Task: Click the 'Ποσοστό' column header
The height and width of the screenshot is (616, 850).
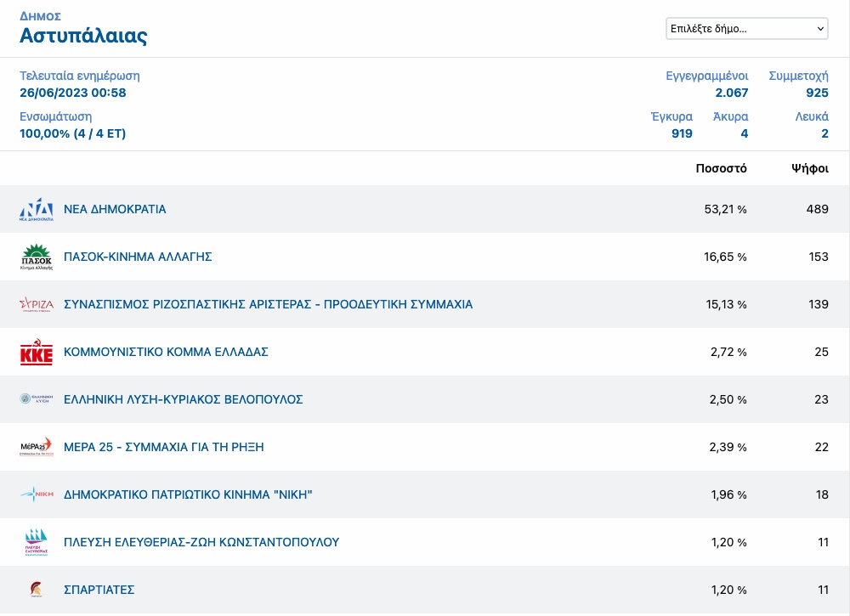Action: coord(721,168)
